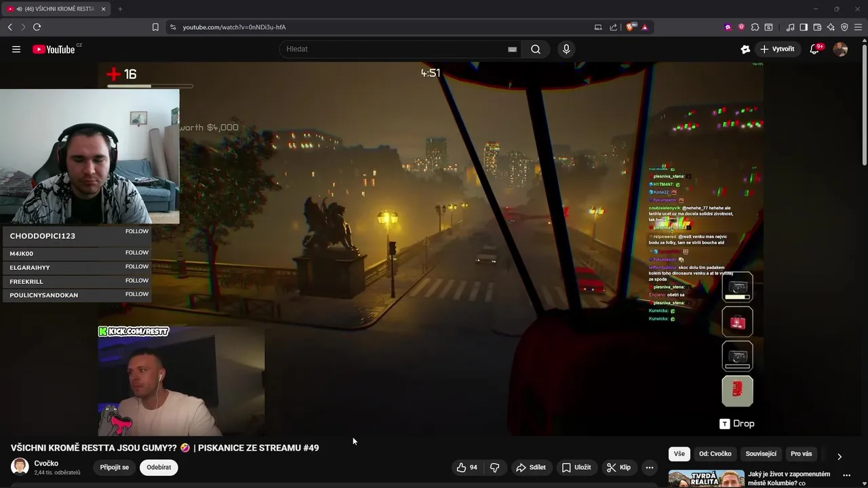Image resolution: width=868 pixels, height=488 pixels.
Task: Open the notifications bell with 9+ badge
Action: (x=814, y=49)
